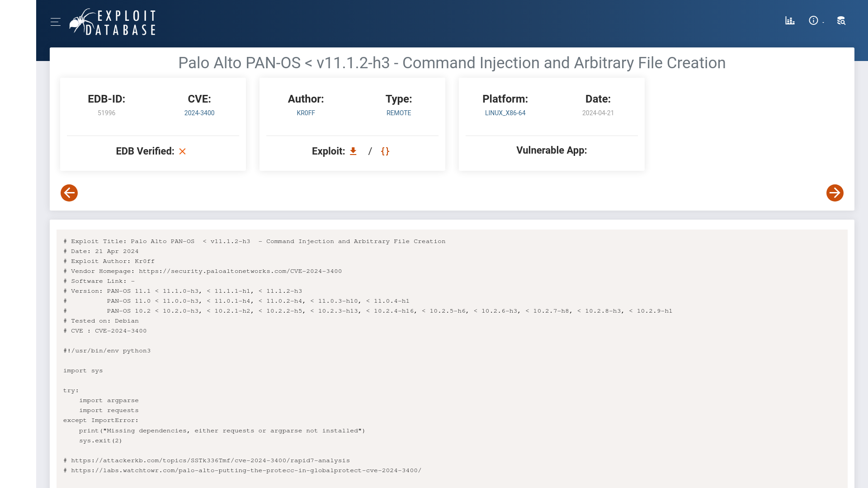Click the EDB Verified red X mark
Viewport: 868px width, 488px height.
click(182, 151)
